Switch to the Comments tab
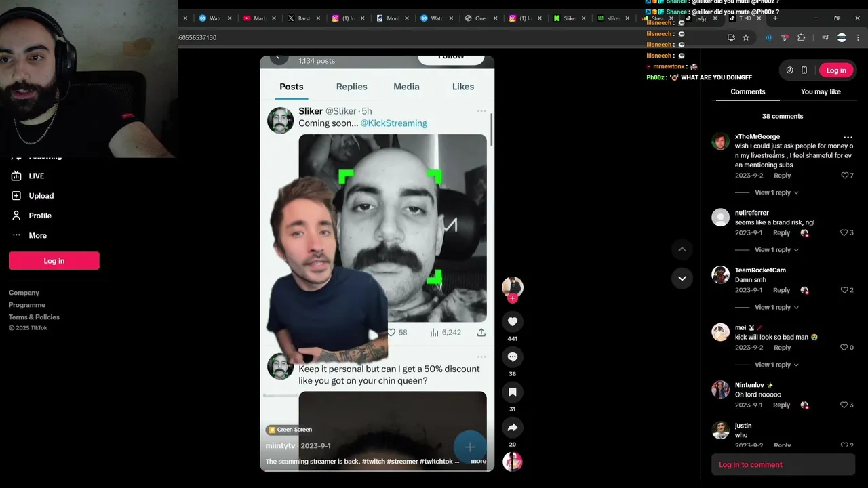 click(x=748, y=91)
